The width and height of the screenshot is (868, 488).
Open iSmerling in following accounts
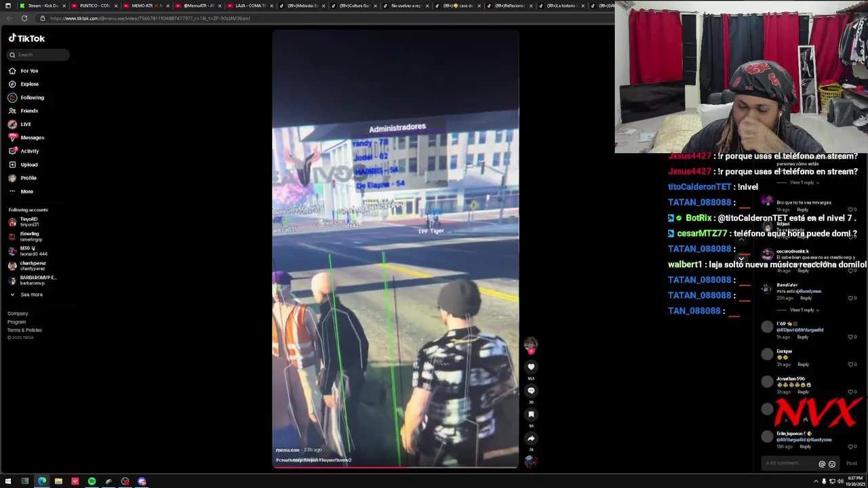coord(25,237)
